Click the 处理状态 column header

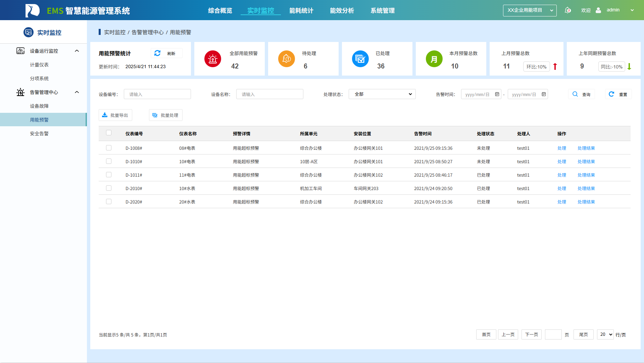click(486, 134)
